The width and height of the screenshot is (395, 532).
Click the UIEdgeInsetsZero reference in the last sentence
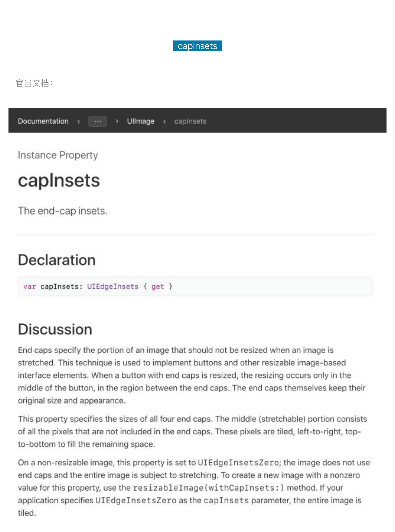pyautogui.click(x=136, y=500)
